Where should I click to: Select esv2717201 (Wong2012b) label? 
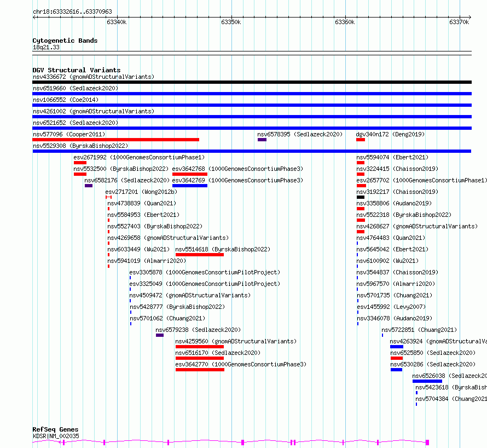point(141,192)
